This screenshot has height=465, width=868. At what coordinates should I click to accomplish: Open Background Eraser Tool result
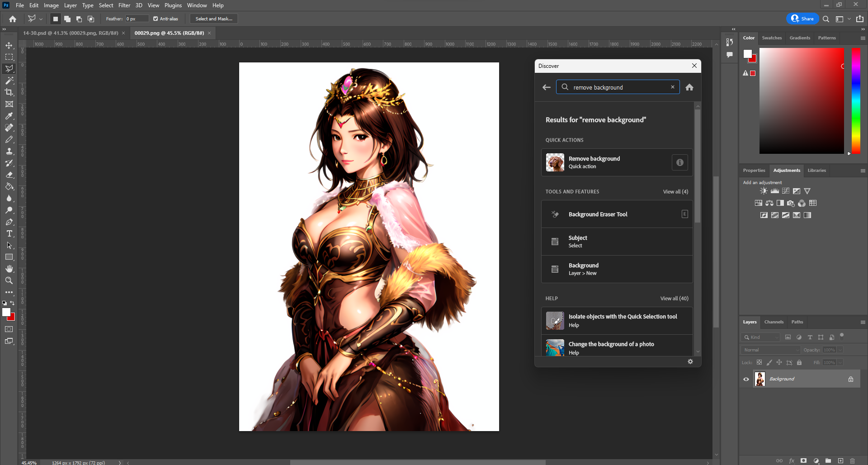pyautogui.click(x=617, y=214)
